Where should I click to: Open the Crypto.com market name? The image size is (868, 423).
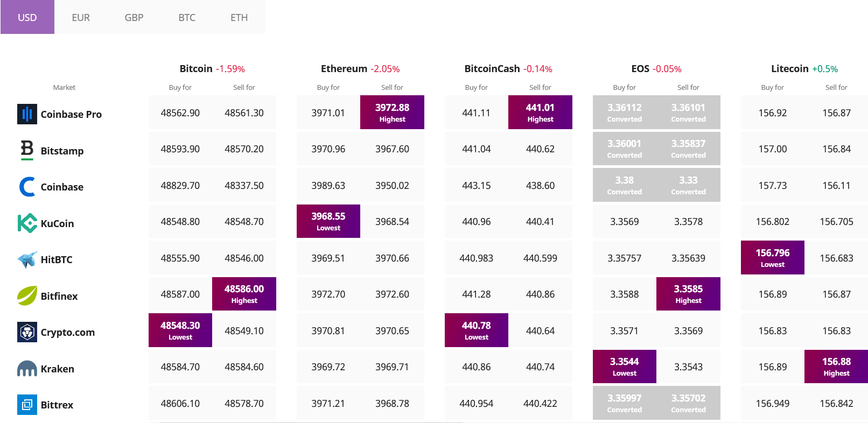click(x=68, y=332)
